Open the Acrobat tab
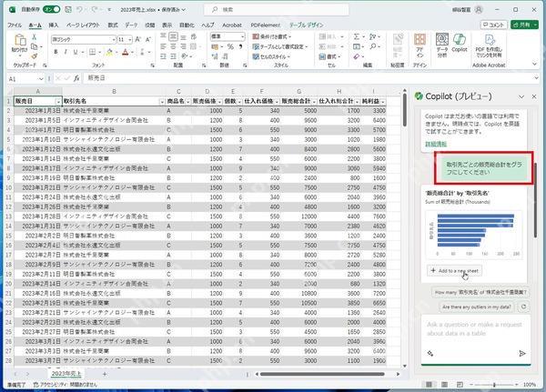This screenshot has height=392, width=546. click(x=232, y=25)
